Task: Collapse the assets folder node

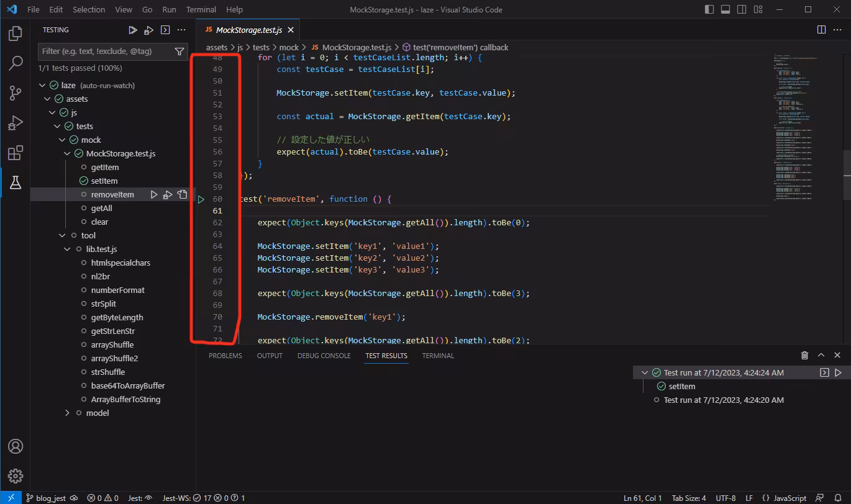Action: click(47, 99)
